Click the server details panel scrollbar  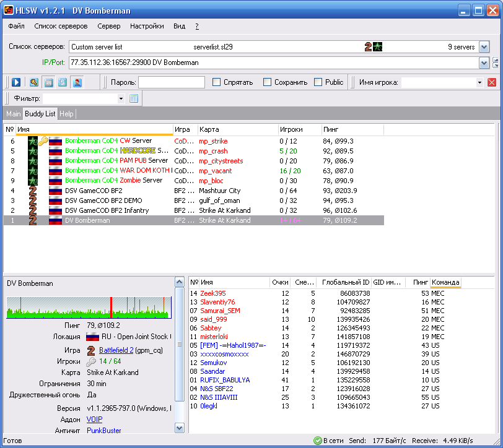tap(179, 353)
